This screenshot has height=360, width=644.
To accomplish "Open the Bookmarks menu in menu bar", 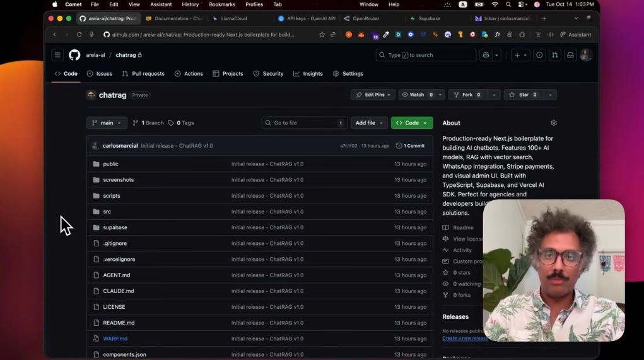I will click(x=222, y=4).
